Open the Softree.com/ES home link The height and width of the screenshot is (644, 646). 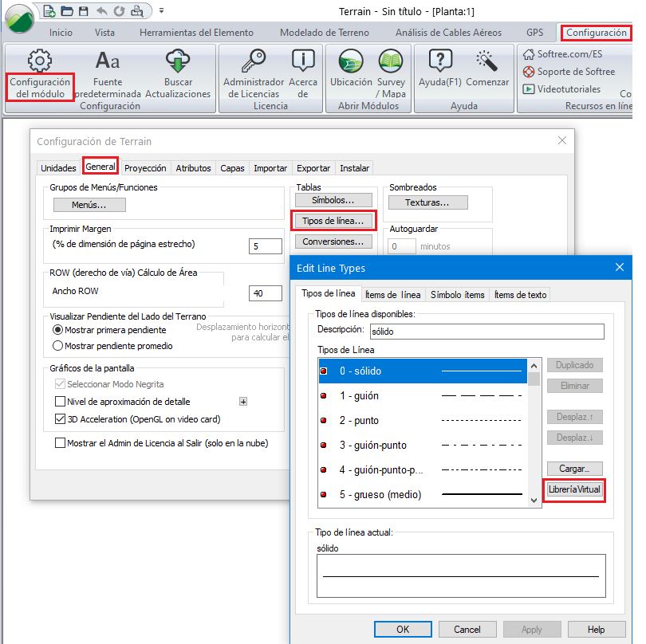click(x=563, y=54)
